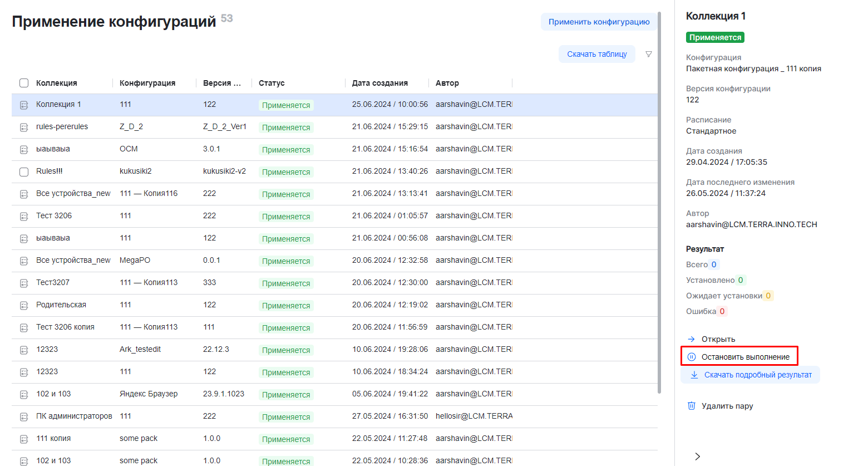Select the Родительская row icon checkbox
The image size is (868, 466).
point(24,305)
